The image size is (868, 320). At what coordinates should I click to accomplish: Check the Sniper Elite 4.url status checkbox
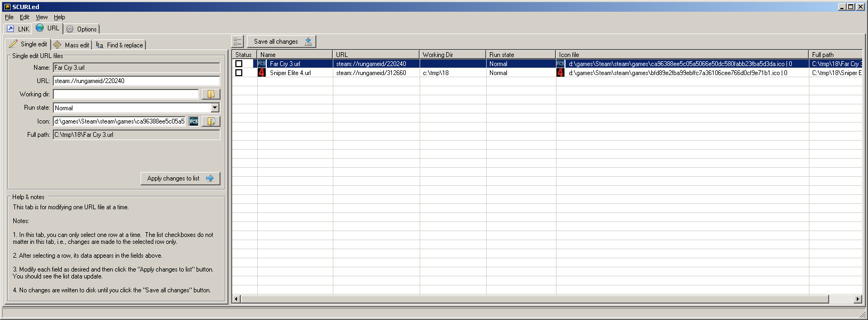click(x=239, y=73)
